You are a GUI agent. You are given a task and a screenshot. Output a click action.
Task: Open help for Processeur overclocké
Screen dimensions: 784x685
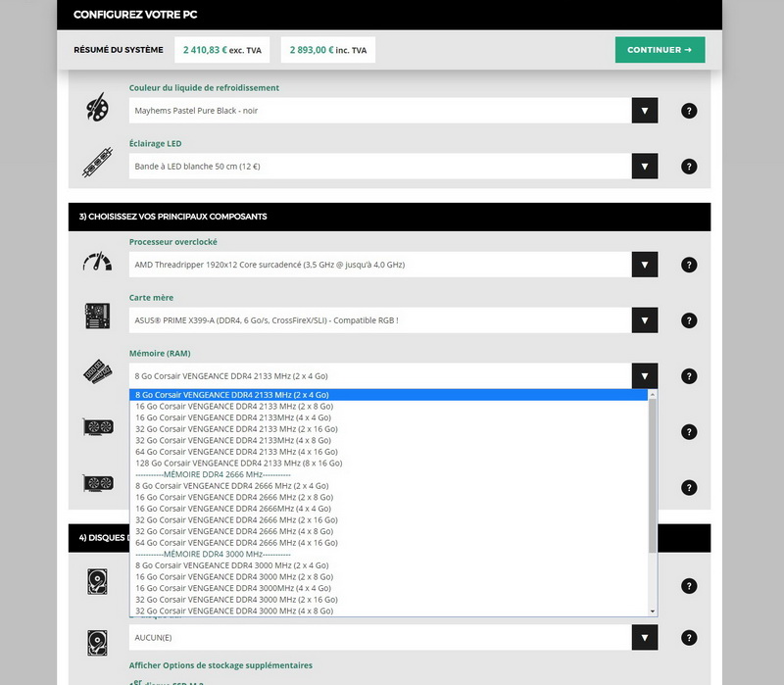coord(689,265)
